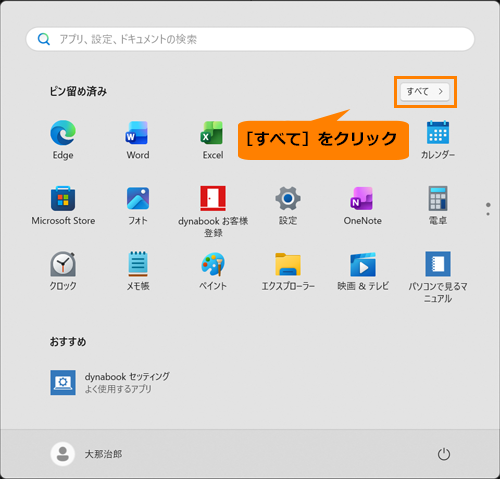The height and width of the screenshot is (479, 500).
Task: Open the クロック clock app
Action: (x=63, y=264)
